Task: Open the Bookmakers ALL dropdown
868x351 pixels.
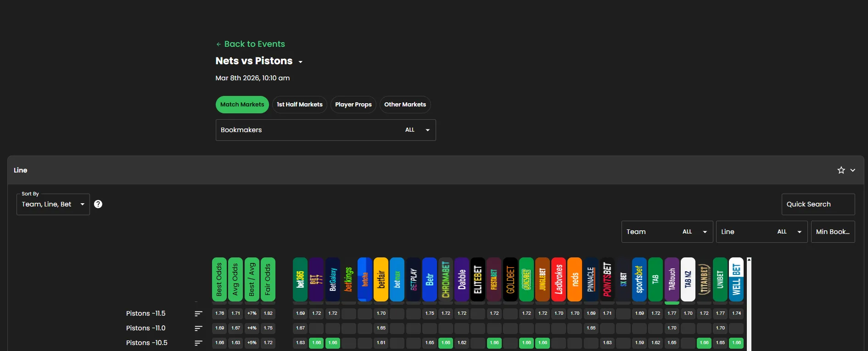Action: [x=326, y=130]
